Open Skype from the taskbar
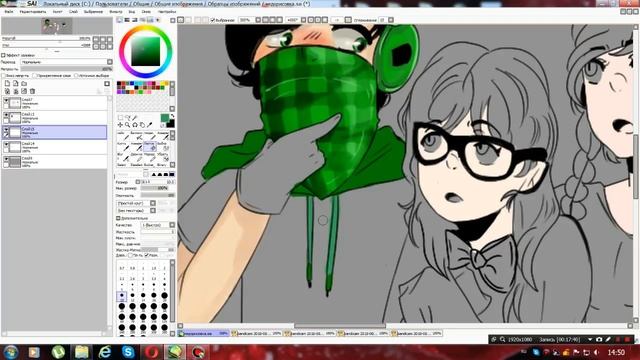 pos(128,352)
